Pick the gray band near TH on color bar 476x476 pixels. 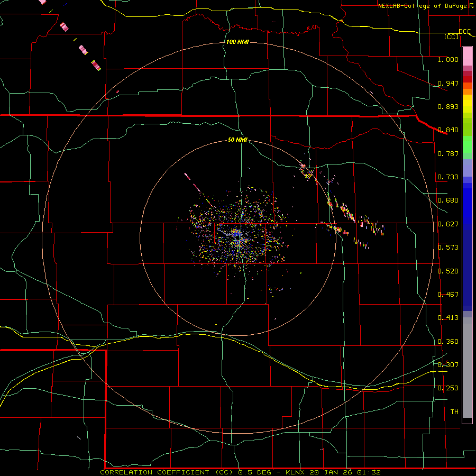(x=467, y=370)
